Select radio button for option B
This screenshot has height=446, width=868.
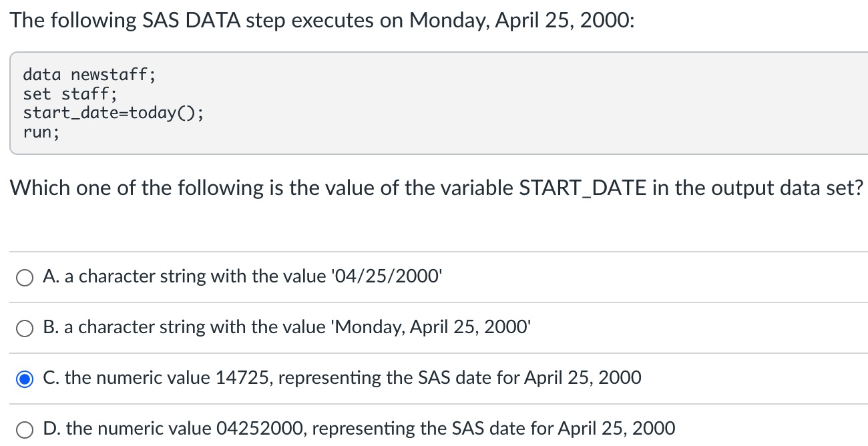pos(25,328)
